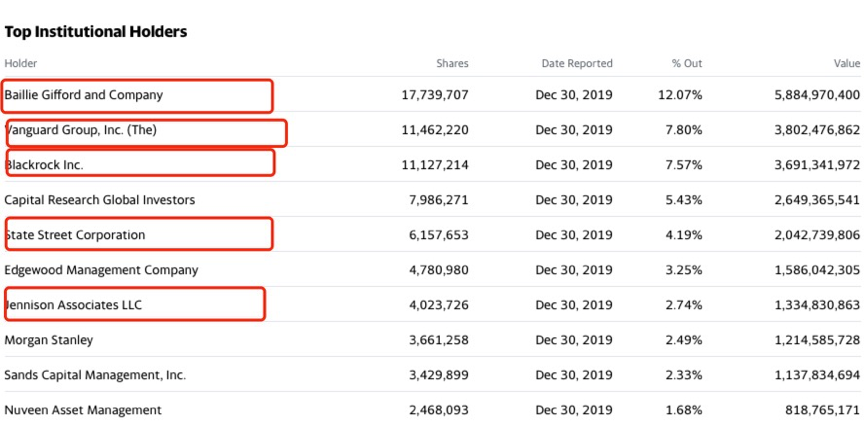
Task: Select the Date Reported column header
Action: 577,64
